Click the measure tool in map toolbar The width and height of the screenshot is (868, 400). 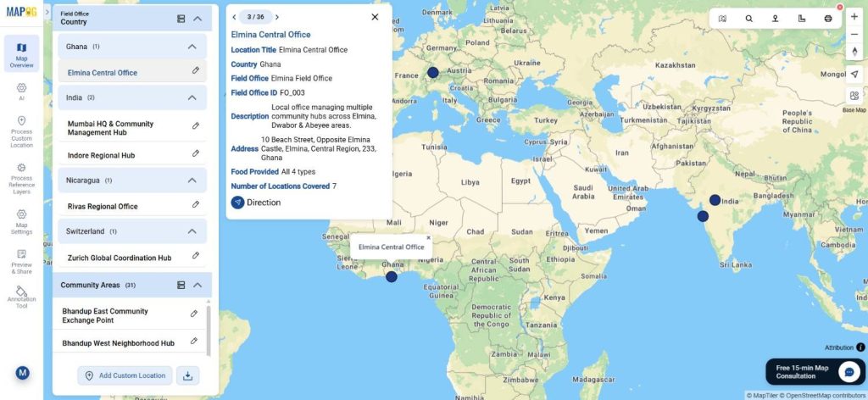[802, 19]
